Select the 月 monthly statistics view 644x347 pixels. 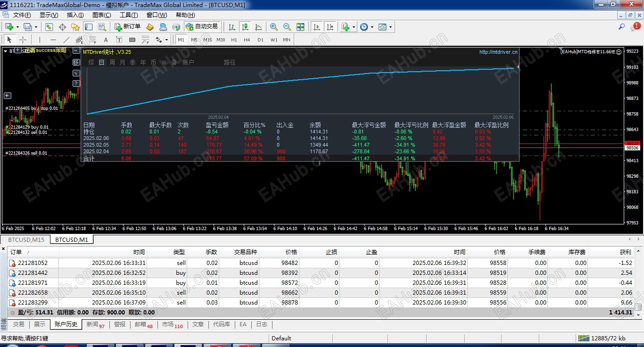(x=123, y=62)
